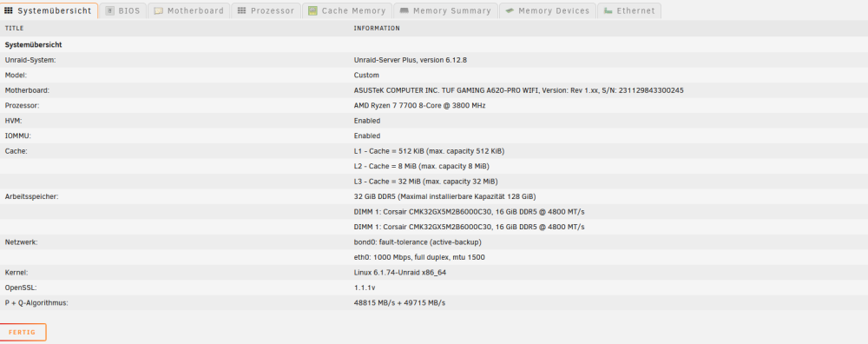
Task: Click the INFORMATION column header
Action: (377, 29)
